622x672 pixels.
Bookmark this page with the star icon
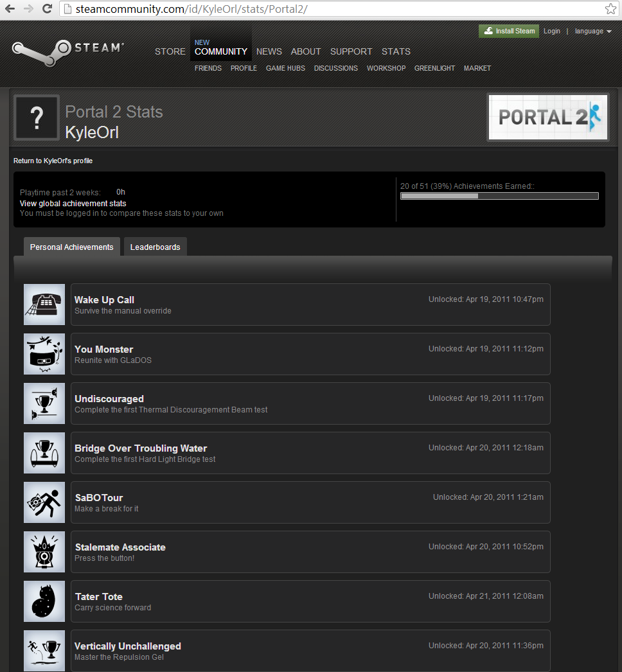tap(610, 9)
